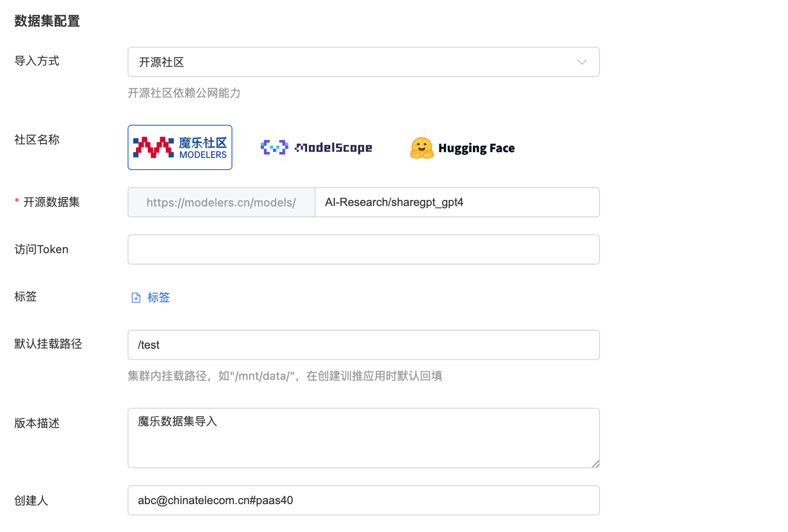Click the blue 标签 link
The width and height of the screenshot is (788, 532).
(x=158, y=297)
